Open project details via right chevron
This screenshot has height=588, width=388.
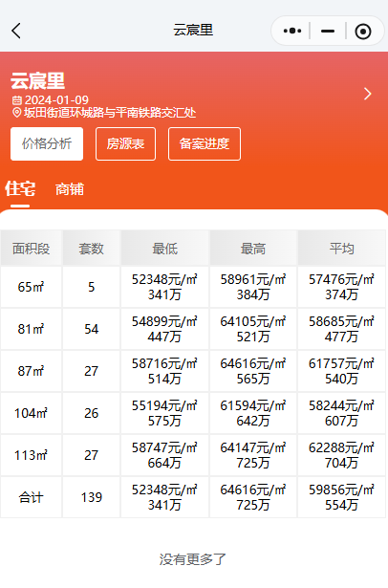[367, 94]
